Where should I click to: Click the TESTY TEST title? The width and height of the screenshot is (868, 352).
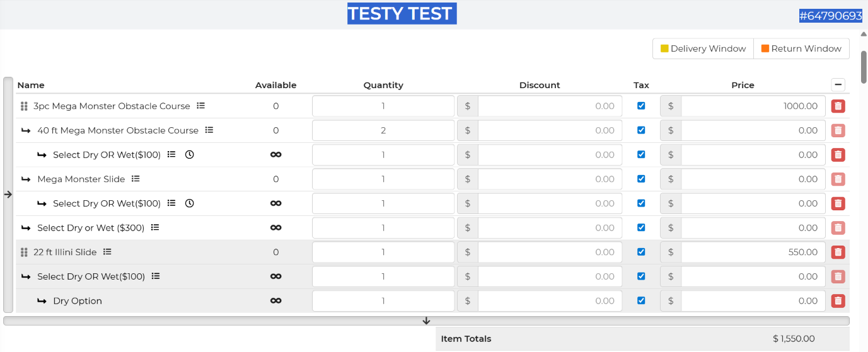point(402,13)
